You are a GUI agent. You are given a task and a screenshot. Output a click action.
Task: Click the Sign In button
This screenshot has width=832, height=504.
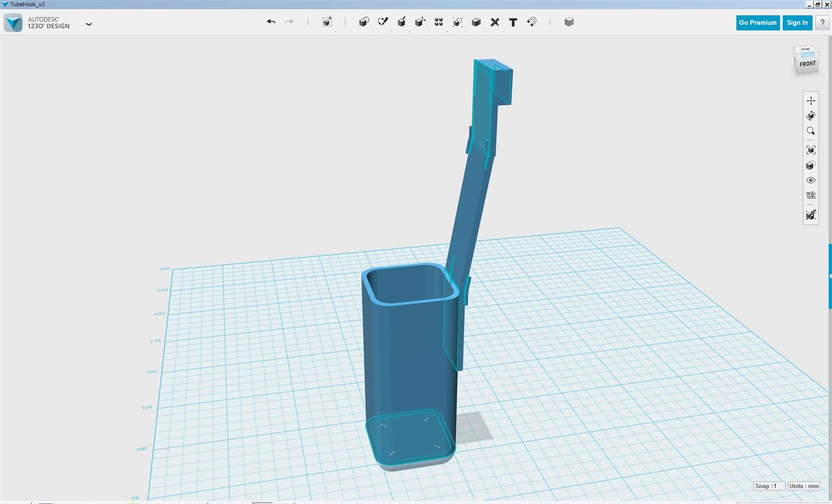point(798,23)
